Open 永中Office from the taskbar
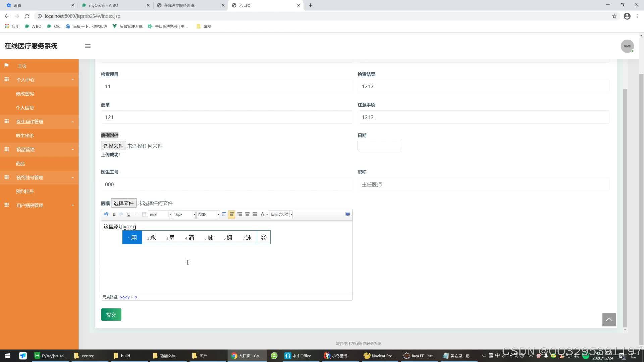Screen dimensions: 644x362 click(298, 356)
